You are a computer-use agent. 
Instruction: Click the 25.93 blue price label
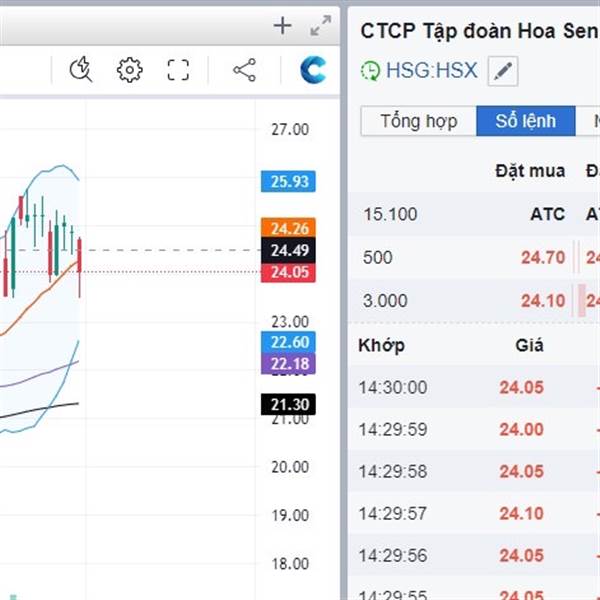288,181
